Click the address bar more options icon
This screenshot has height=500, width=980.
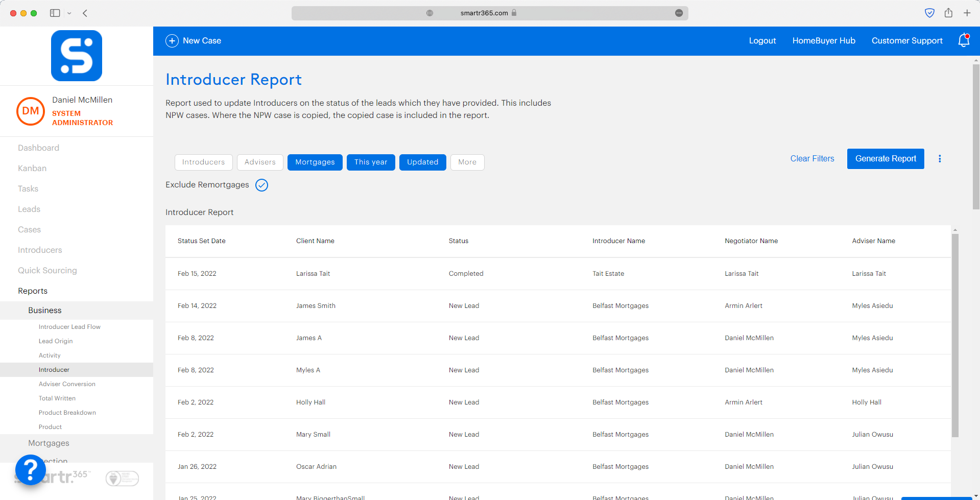pos(679,13)
